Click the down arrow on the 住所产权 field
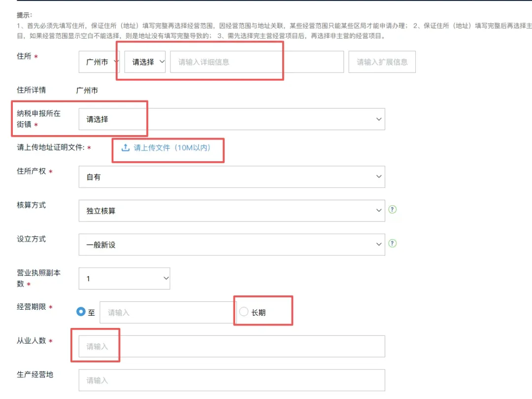The height and width of the screenshot is (399, 532). (378, 177)
